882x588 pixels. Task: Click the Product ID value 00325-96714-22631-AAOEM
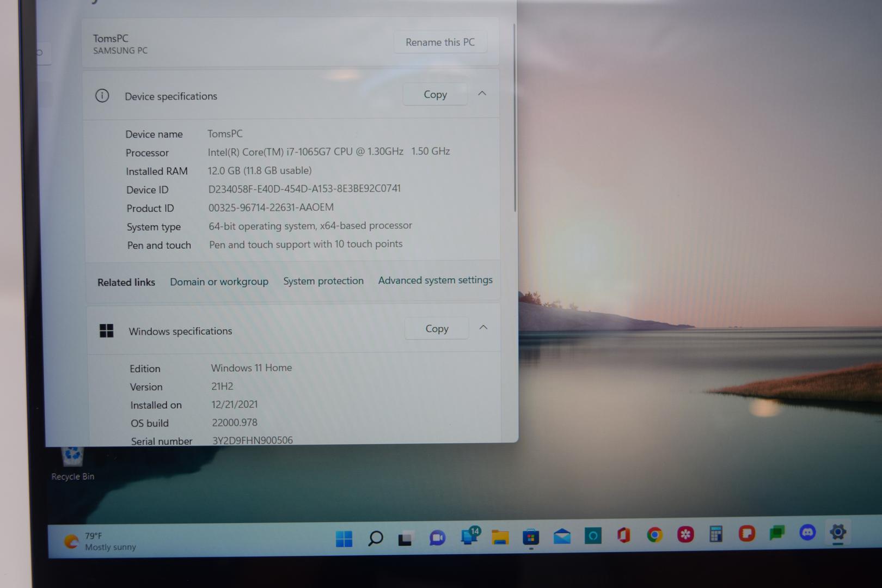point(271,207)
